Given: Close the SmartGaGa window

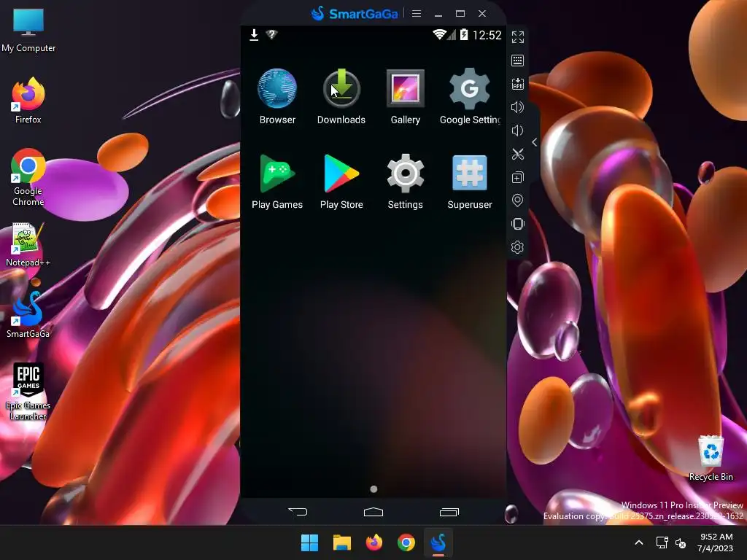Looking at the screenshot, I should click(482, 14).
